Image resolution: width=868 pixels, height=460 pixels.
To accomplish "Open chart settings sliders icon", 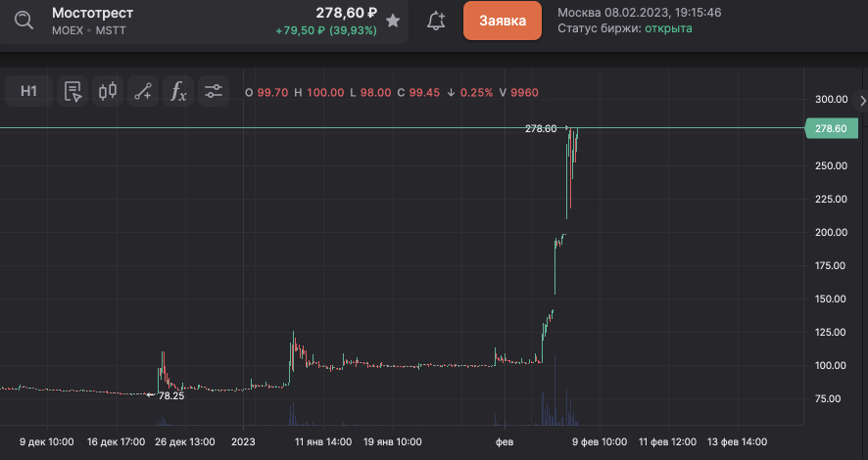I will pos(214,91).
